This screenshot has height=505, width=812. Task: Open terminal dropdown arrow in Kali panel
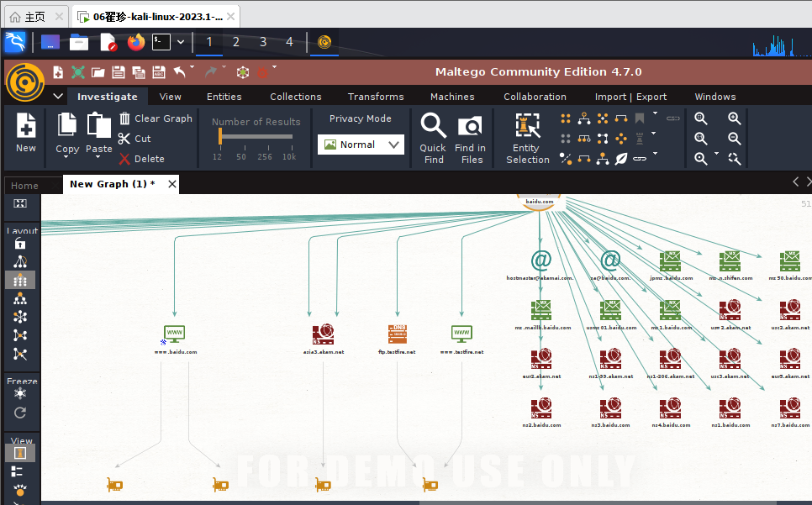181,42
